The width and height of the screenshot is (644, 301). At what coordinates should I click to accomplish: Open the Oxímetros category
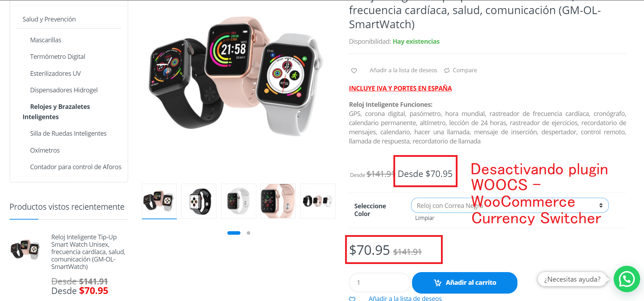pos(45,150)
